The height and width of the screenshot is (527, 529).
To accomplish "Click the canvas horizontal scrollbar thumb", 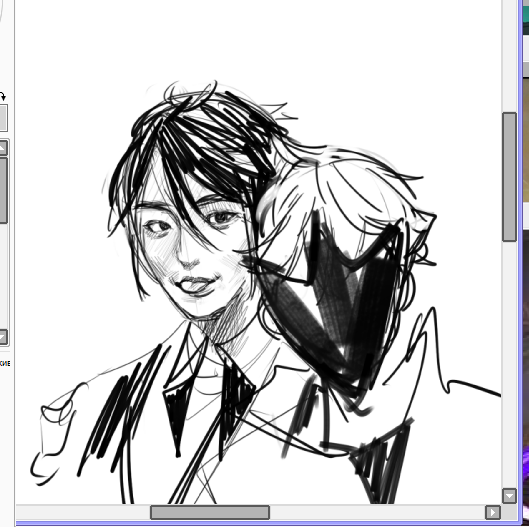I will click(x=210, y=512).
